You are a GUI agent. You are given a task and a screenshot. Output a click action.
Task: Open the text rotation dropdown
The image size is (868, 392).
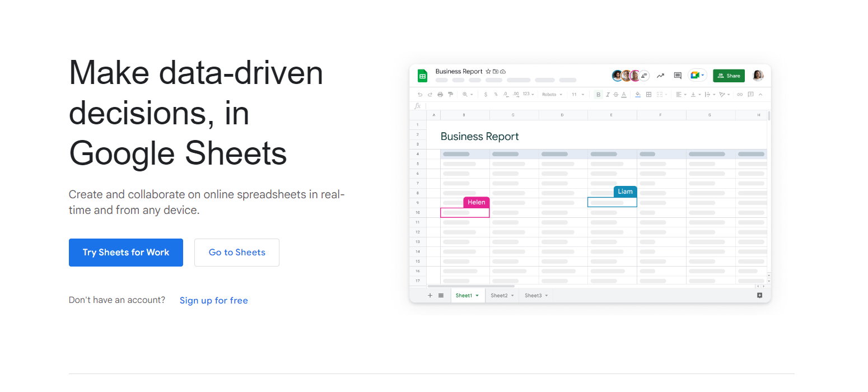(x=725, y=95)
